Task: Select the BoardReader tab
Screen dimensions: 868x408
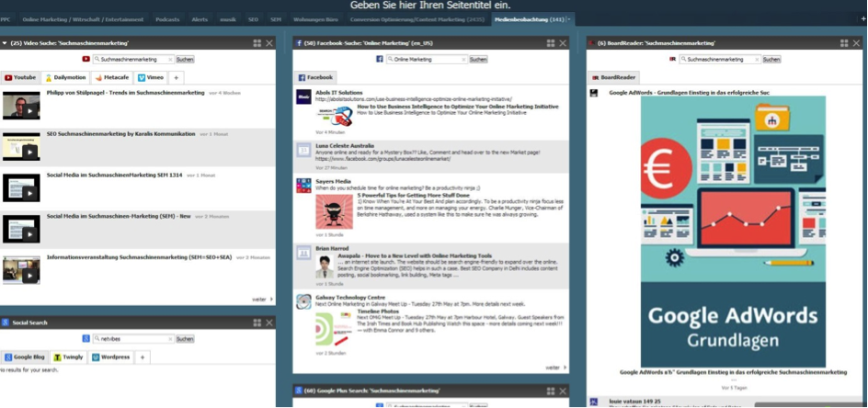Action: [x=614, y=78]
